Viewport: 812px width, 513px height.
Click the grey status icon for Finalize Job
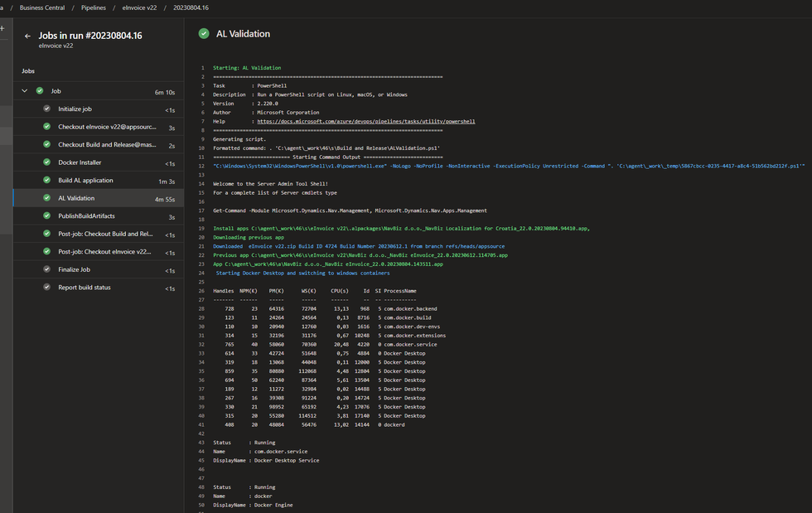point(46,269)
